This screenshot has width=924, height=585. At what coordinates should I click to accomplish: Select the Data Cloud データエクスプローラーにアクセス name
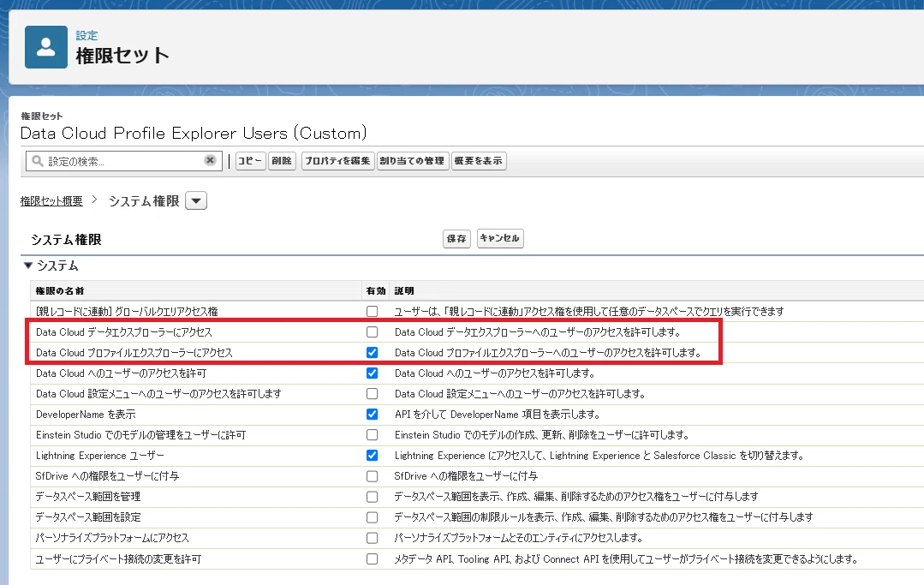coord(124,332)
